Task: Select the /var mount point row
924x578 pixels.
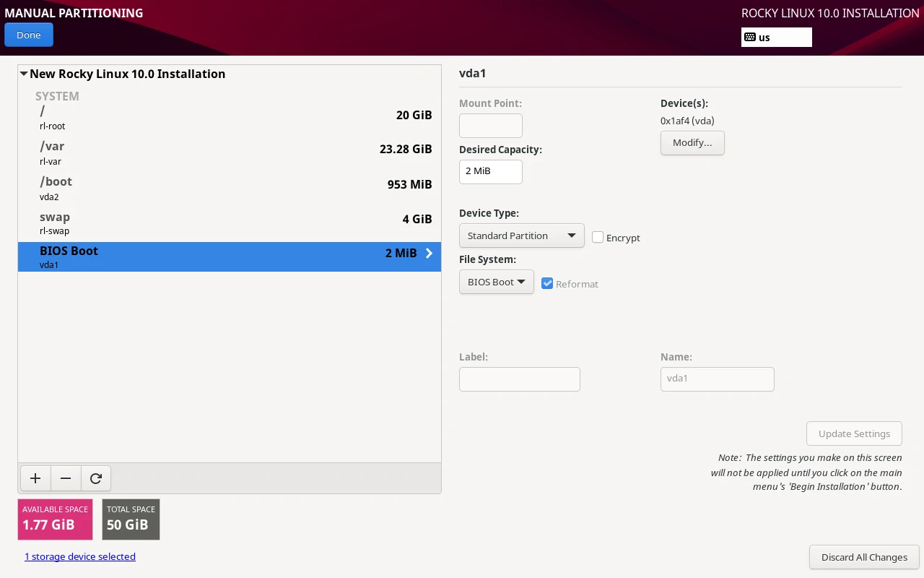Action: [230, 153]
